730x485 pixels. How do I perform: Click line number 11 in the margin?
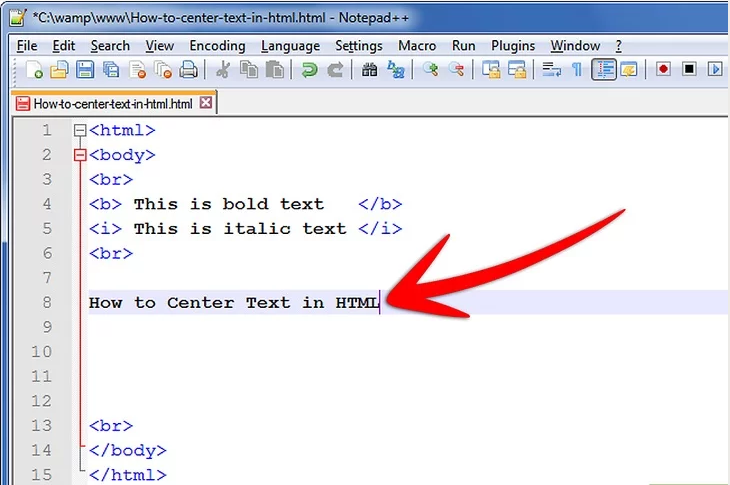(41, 377)
